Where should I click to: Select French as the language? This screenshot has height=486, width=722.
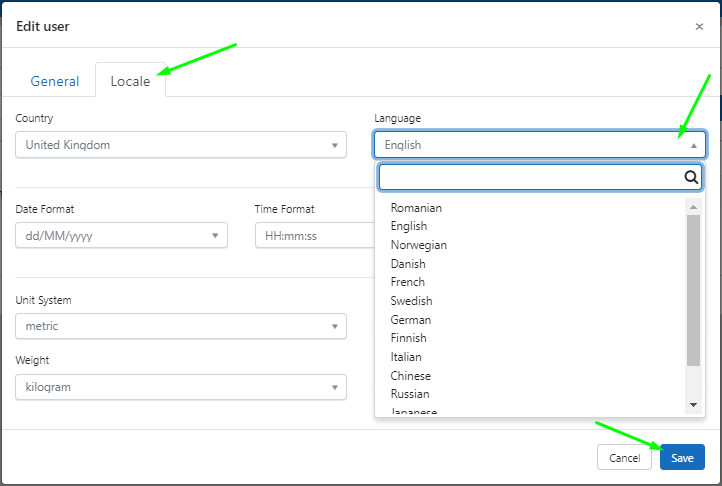coord(408,282)
